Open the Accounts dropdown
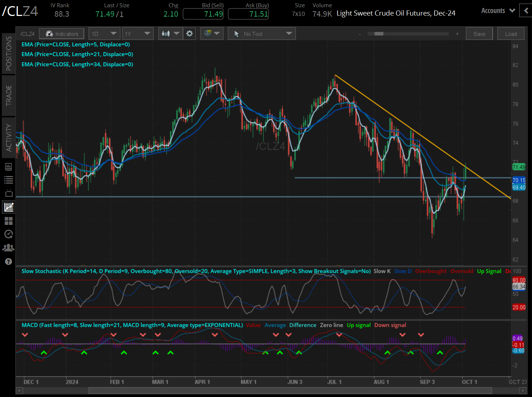532x397 pixels. pyautogui.click(x=498, y=11)
